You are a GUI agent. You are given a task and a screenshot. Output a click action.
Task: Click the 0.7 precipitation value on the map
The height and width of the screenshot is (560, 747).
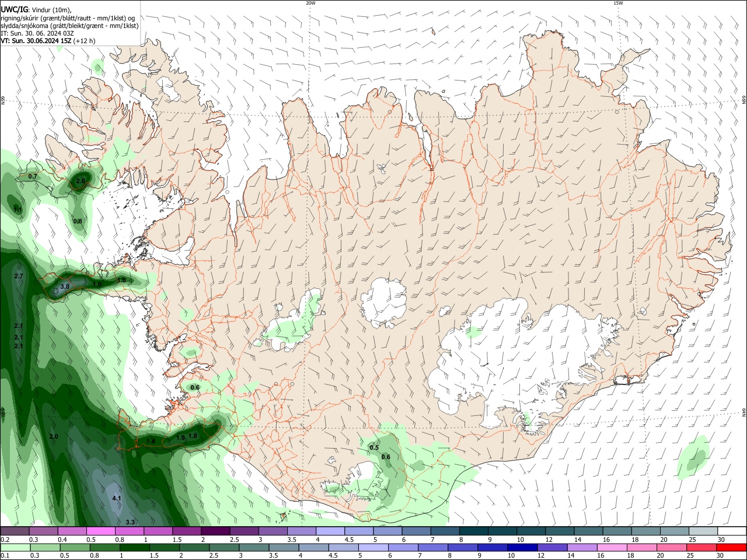click(33, 176)
